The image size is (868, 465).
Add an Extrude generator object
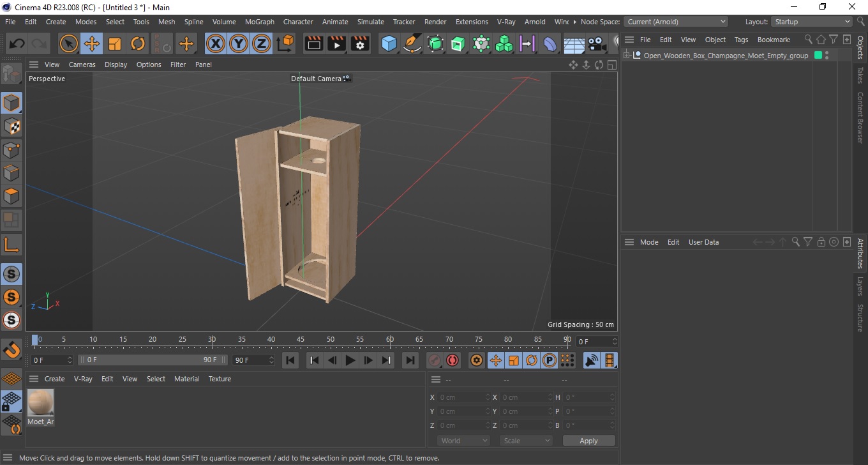[458, 44]
